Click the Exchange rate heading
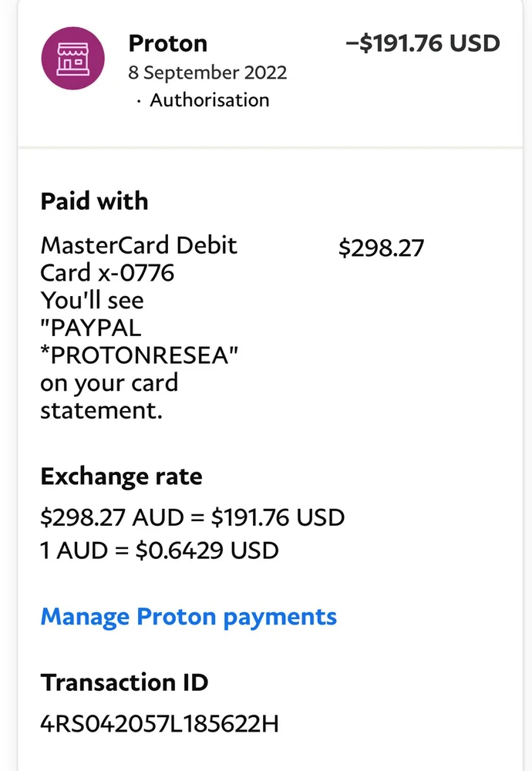This screenshot has width=532, height=771. pos(121,476)
